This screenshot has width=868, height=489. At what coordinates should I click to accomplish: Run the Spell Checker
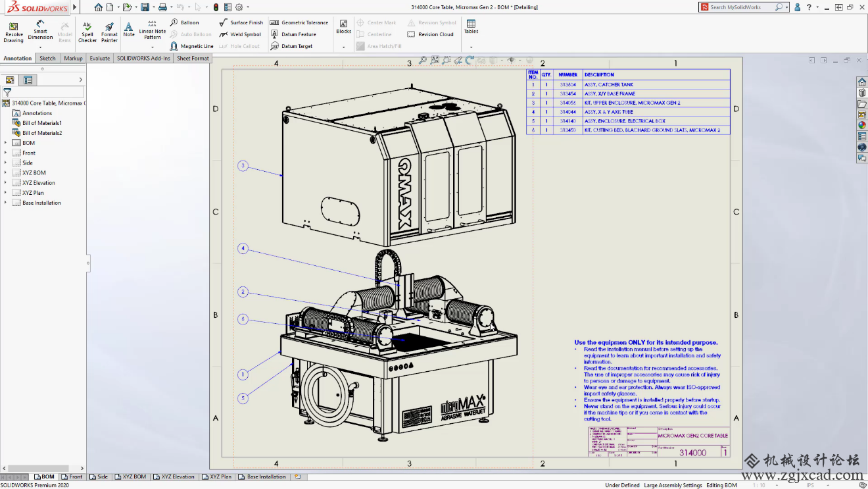tap(87, 32)
